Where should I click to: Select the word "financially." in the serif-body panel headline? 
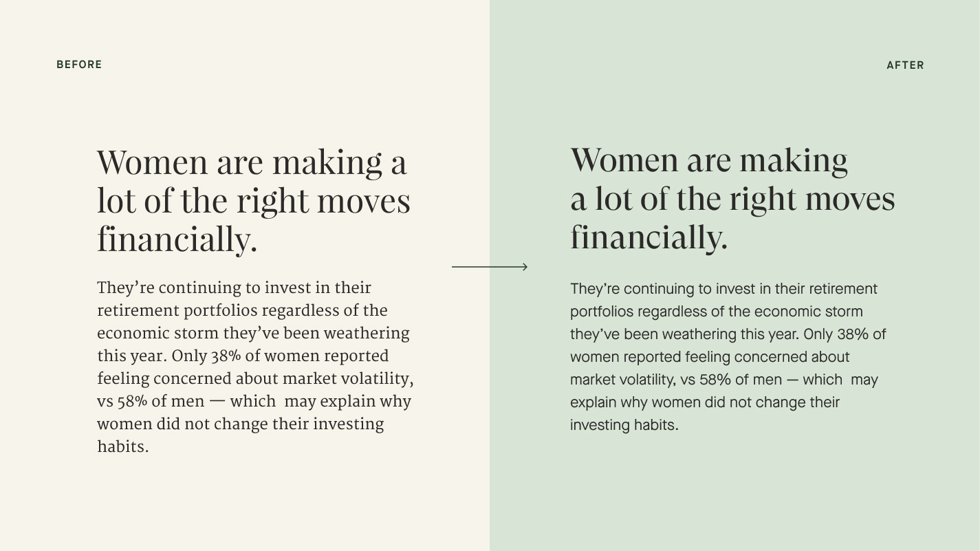(177, 240)
